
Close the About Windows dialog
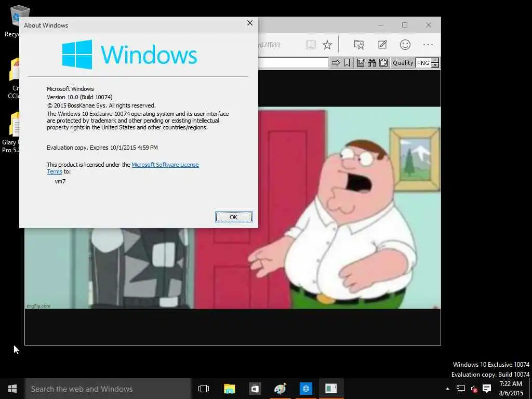[250, 23]
